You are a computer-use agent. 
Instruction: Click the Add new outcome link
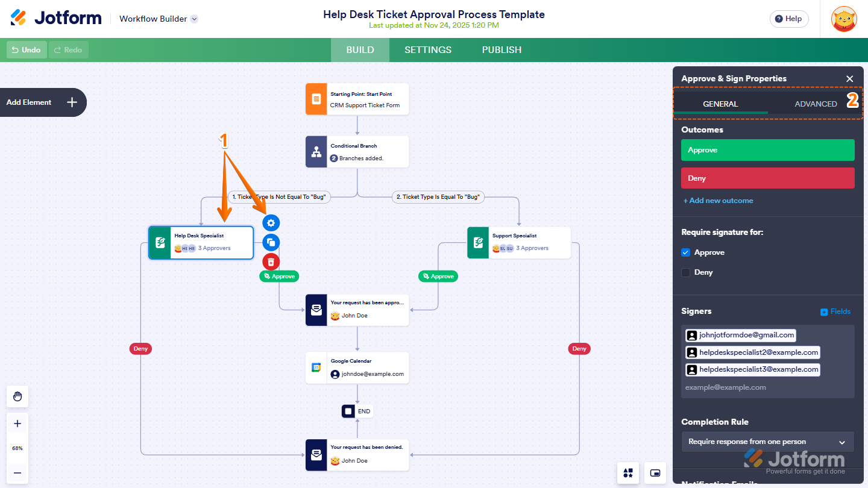pos(718,201)
